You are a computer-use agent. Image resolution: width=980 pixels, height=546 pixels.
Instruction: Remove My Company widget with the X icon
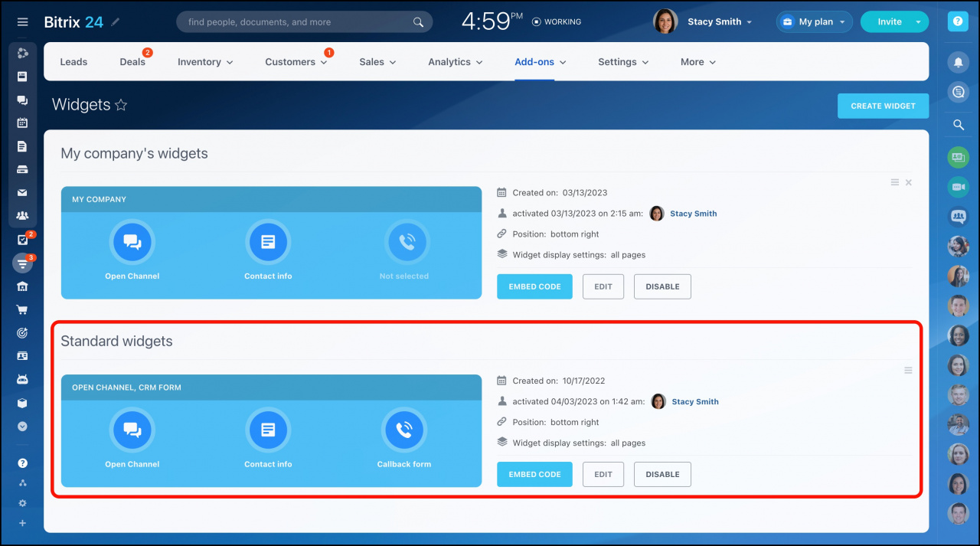click(x=909, y=182)
